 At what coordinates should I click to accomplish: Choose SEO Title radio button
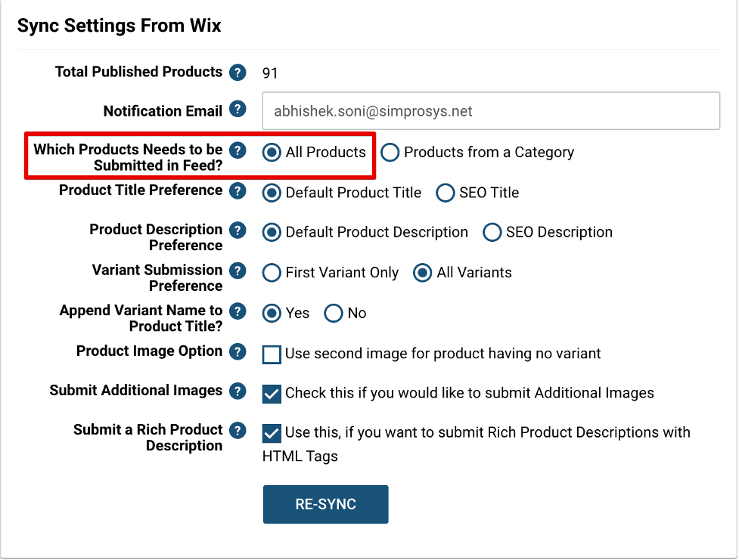coord(445,193)
